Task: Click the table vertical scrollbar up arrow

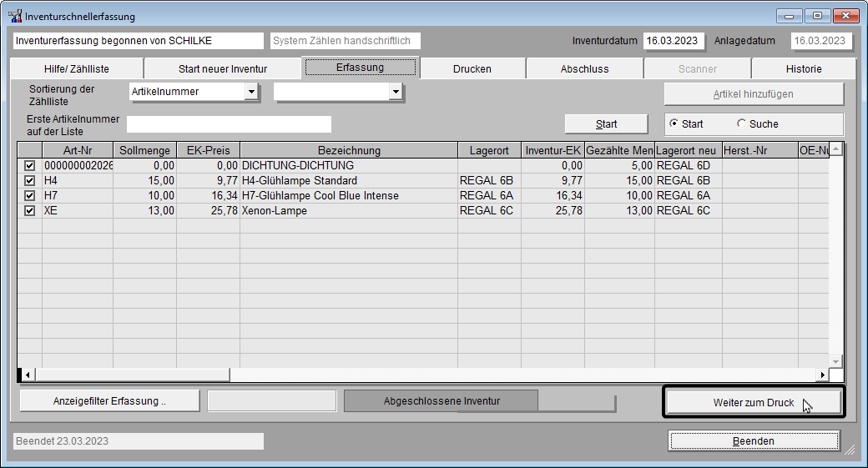Action: coord(836,148)
